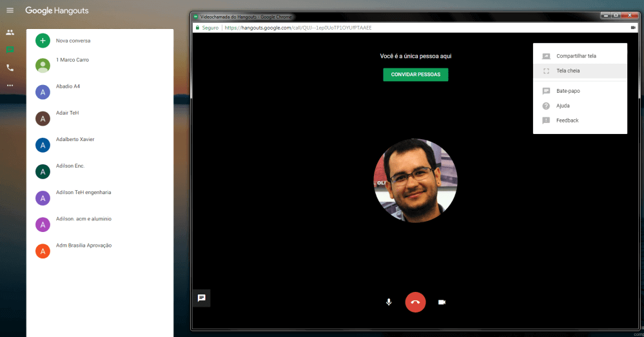The width and height of the screenshot is (644, 337).
Task: Mute the microphone in the call
Action: tap(389, 302)
